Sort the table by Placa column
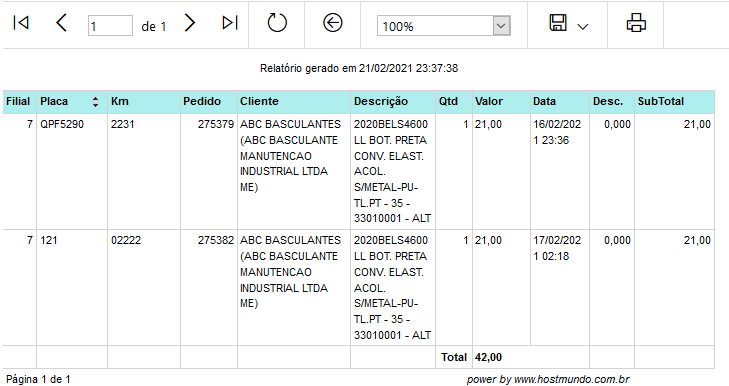This screenshot has width=729, height=386. [x=95, y=102]
